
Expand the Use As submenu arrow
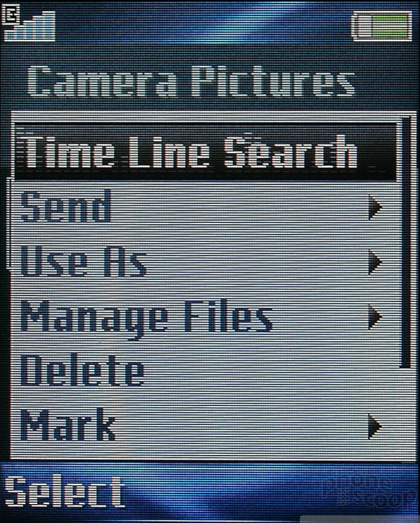(x=376, y=262)
